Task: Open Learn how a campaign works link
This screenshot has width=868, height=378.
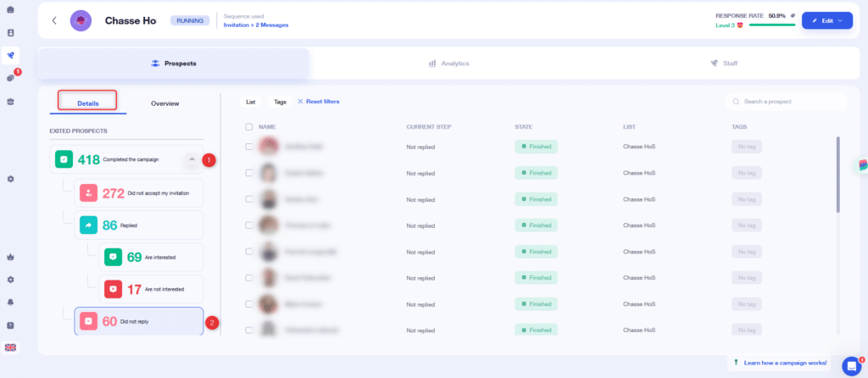Action: [786, 363]
